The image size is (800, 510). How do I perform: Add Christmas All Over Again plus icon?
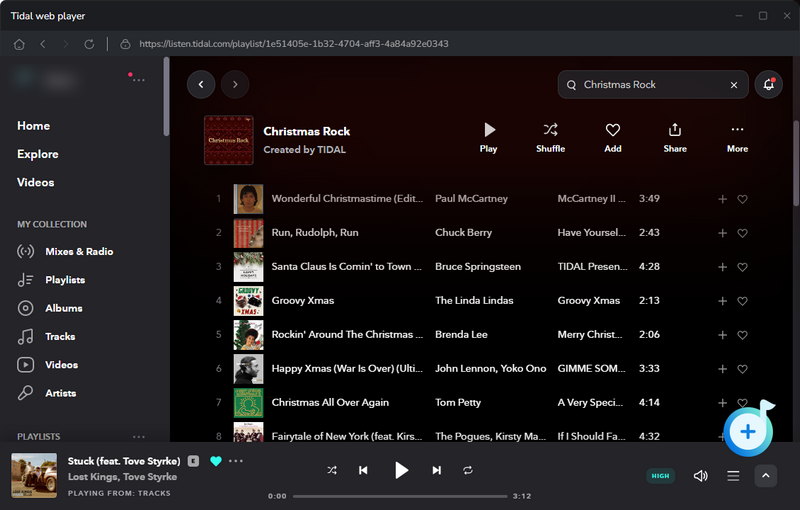(x=722, y=403)
